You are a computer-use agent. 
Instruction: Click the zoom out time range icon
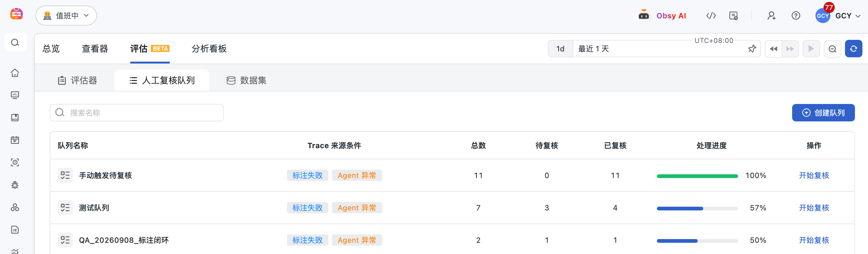832,49
